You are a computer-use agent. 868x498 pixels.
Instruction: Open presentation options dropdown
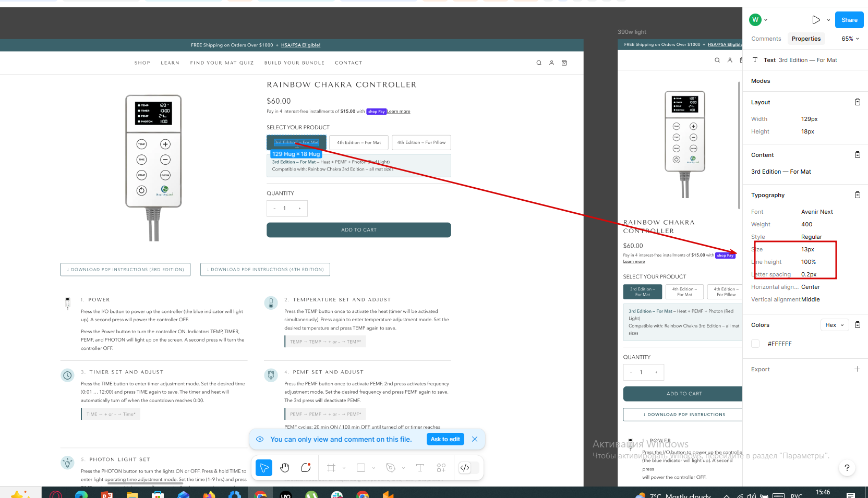click(x=828, y=20)
